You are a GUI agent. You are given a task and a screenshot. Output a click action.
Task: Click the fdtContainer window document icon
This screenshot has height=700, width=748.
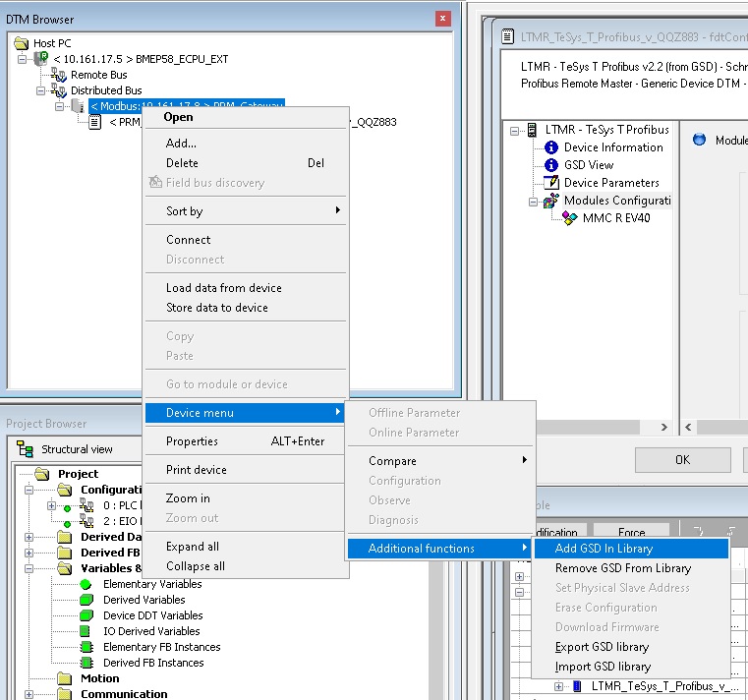tap(508, 36)
